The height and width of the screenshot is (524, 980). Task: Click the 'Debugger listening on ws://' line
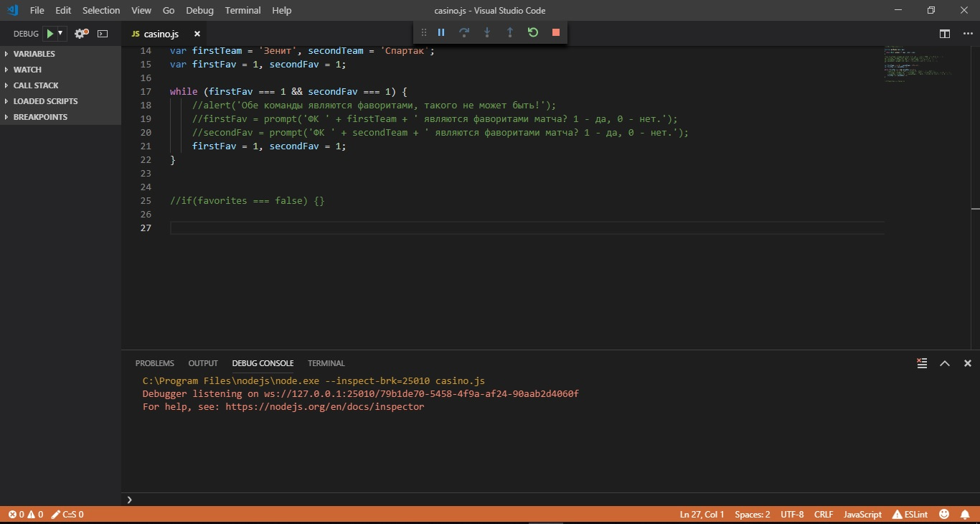[x=361, y=394]
